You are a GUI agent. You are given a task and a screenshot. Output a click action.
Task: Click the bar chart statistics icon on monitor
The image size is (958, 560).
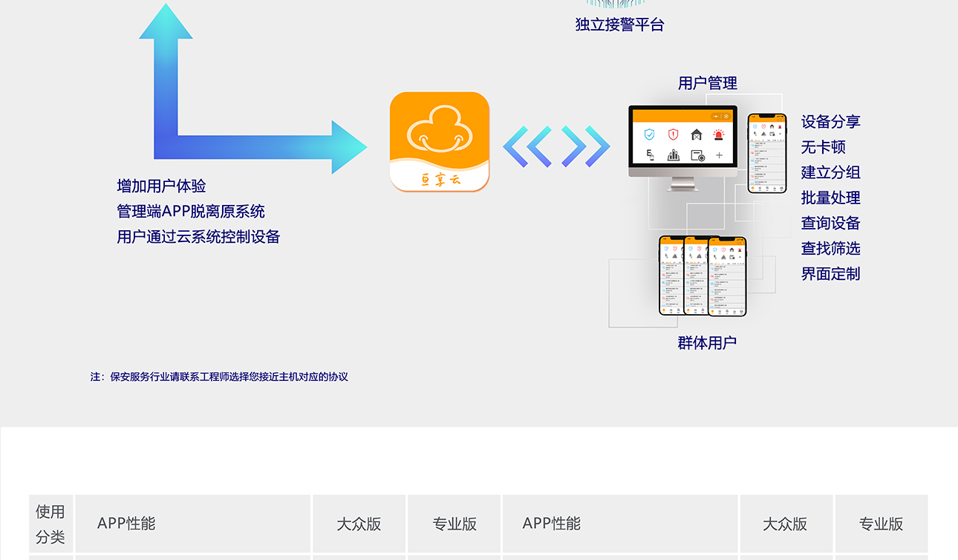[673, 155]
